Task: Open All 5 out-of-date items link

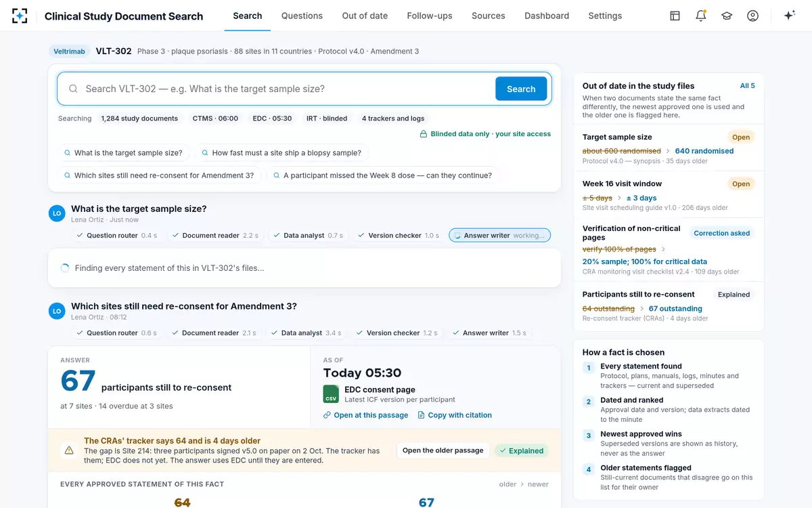Action: (747, 86)
